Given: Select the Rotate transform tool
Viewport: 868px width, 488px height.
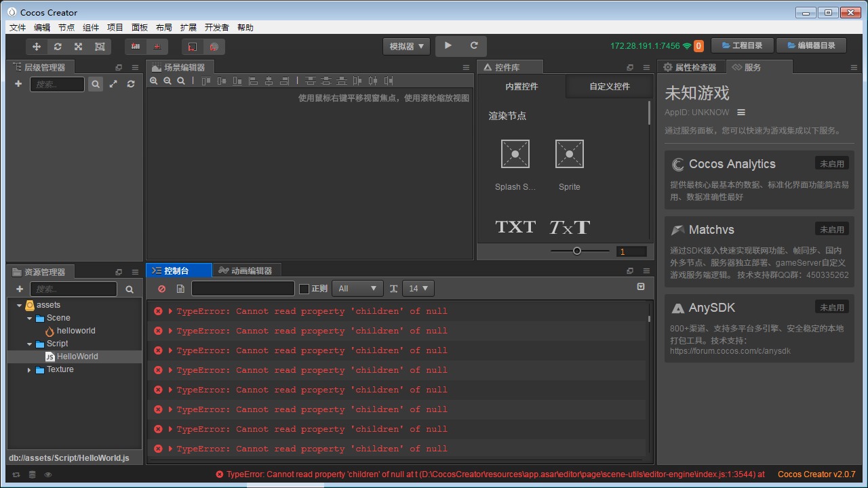Looking at the screenshot, I should [x=58, y=46].
